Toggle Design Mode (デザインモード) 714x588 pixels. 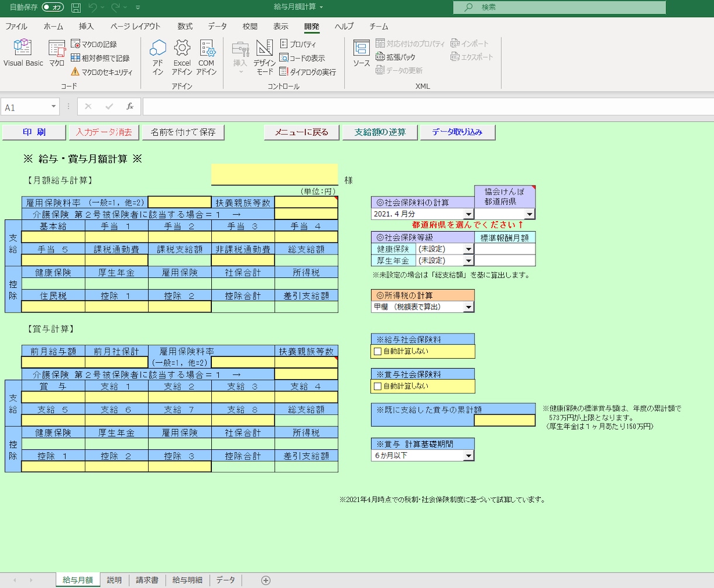pos(265,58)
